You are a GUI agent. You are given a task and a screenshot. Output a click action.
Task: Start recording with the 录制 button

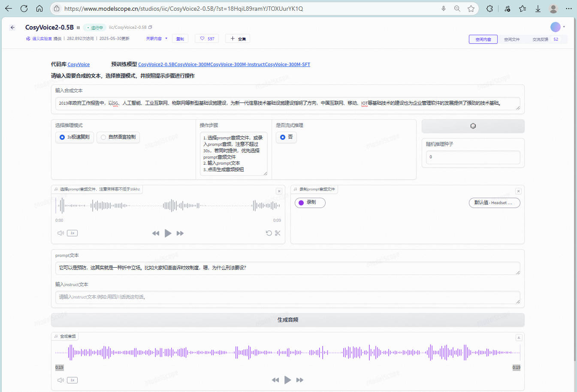pos(310,203)
